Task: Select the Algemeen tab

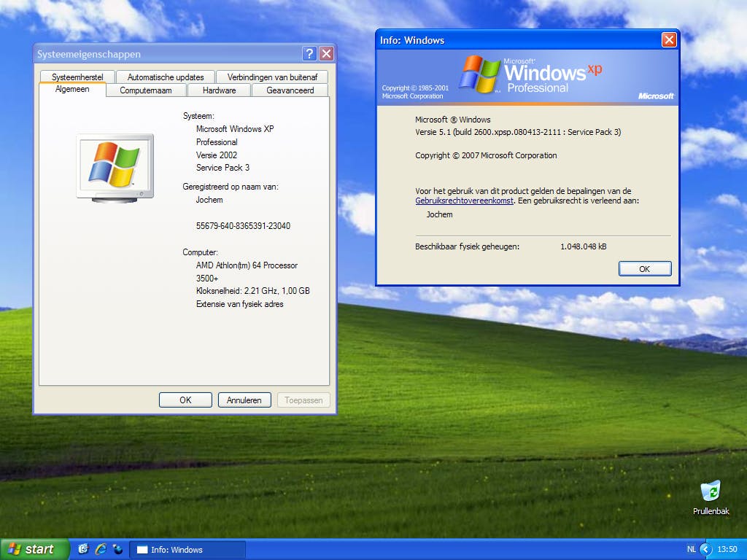Action: (72, 89)
